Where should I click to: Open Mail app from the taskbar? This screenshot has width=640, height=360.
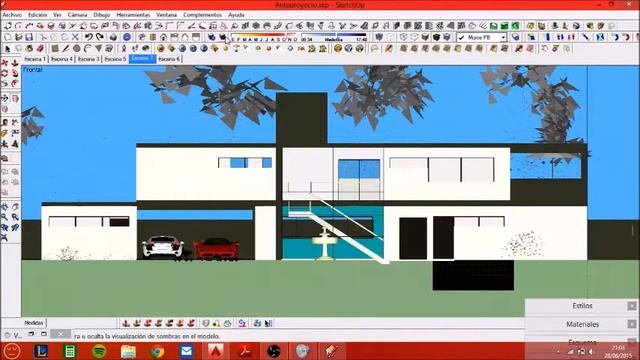(186, 351)
